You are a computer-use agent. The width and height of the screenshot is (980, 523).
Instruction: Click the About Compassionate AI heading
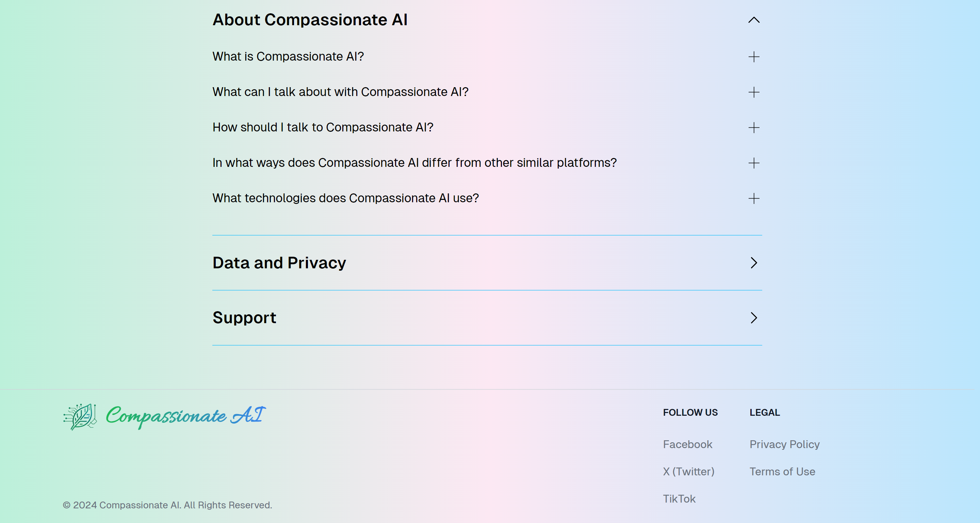[x=310, y=20]
